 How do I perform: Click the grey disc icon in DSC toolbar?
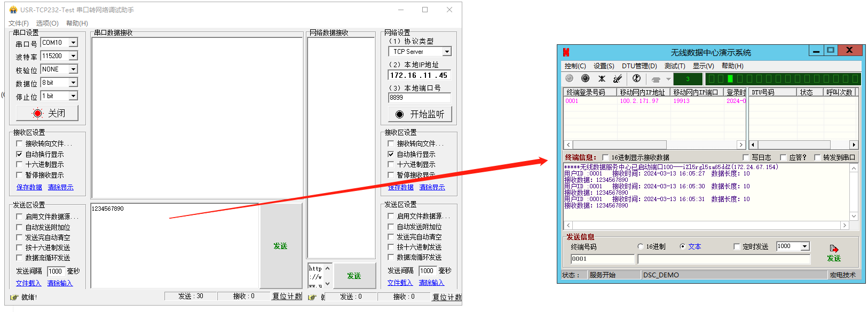(569, 78)
